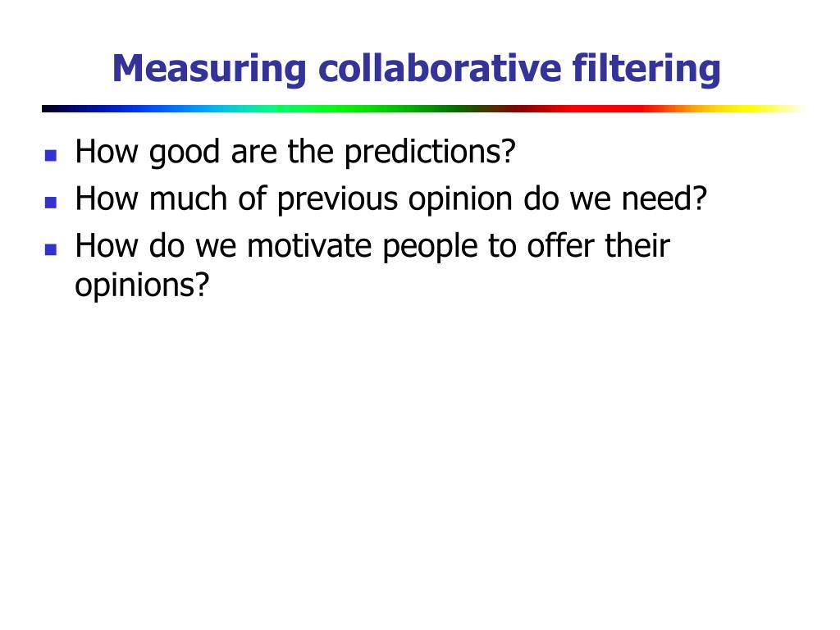Select the slide title 'Measuring collaborative filtering'
The image size is (840, 630).
coord(416,69)
